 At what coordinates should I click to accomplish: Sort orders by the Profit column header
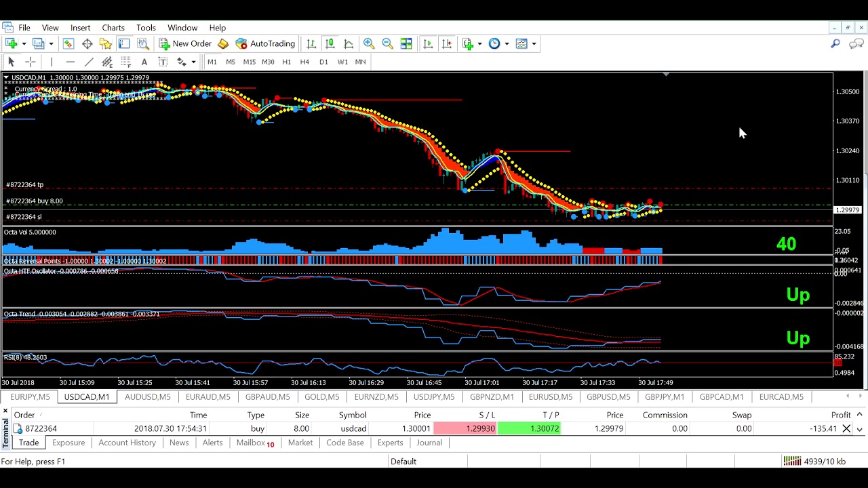841,415
